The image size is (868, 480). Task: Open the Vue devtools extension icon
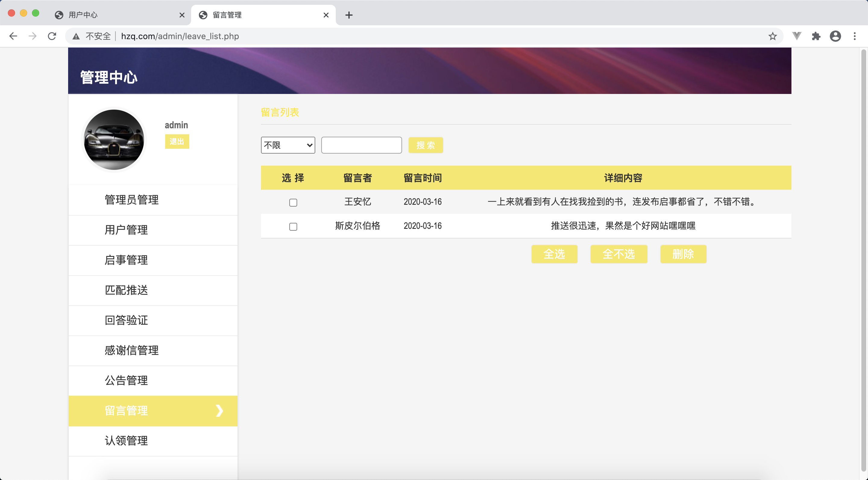[x=797, y=36]
